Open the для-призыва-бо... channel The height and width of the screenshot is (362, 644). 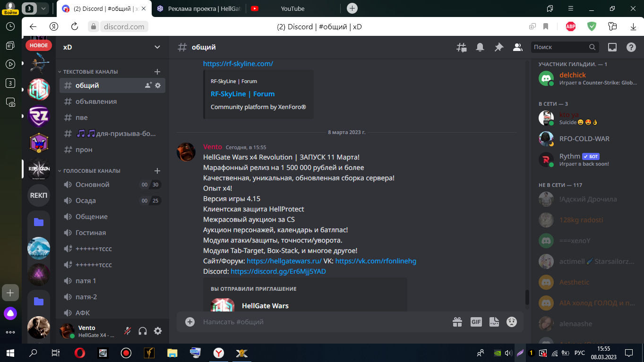[x=112, y=134]
